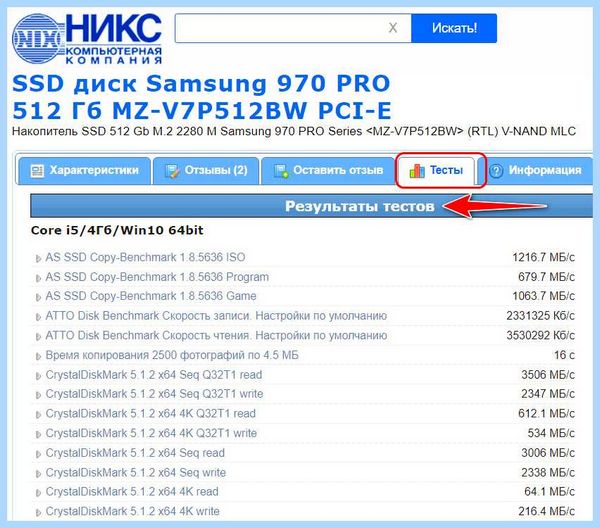600x528 pixels.
Task: Click the 679.7 МБ/с value
Action: click(x=546, y=277)
